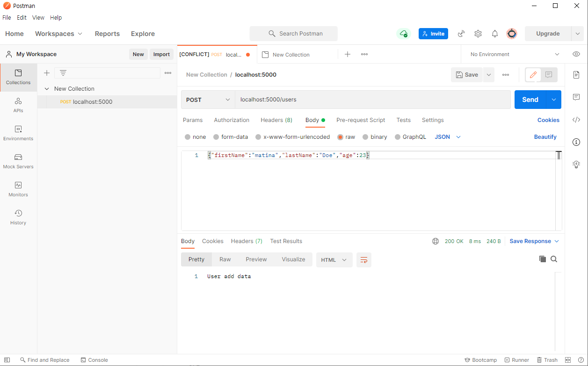Open the Monitors sidebar panel

click(x=18, y=189)
